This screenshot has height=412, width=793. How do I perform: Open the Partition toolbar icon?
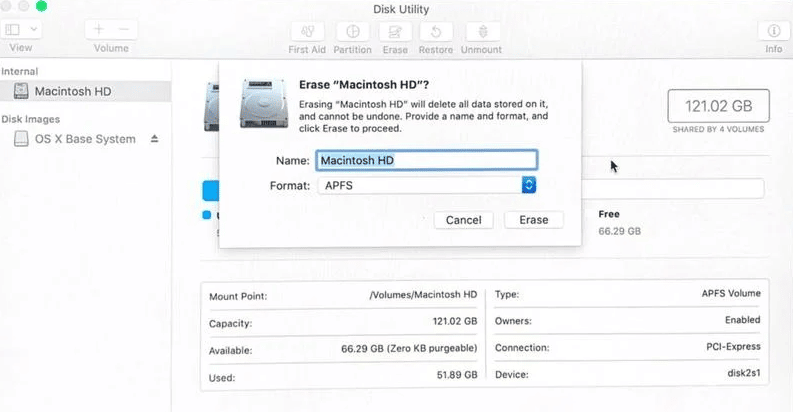click(353, 32)
